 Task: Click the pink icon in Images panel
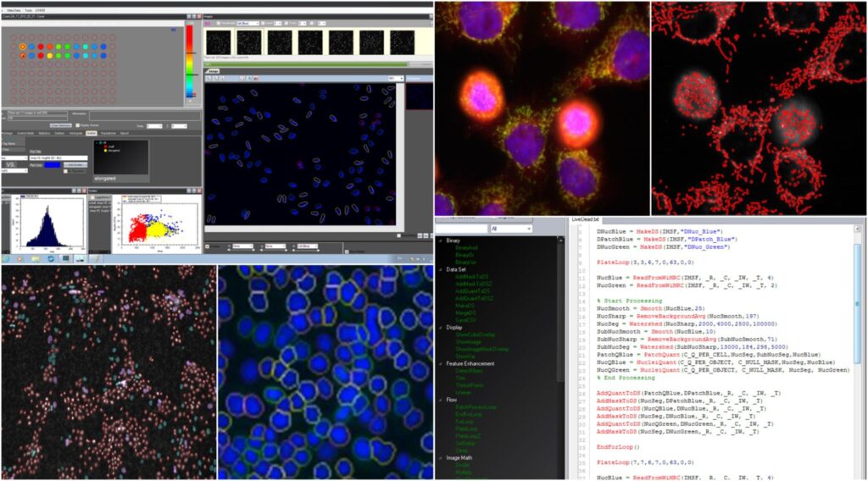(209, 24)
